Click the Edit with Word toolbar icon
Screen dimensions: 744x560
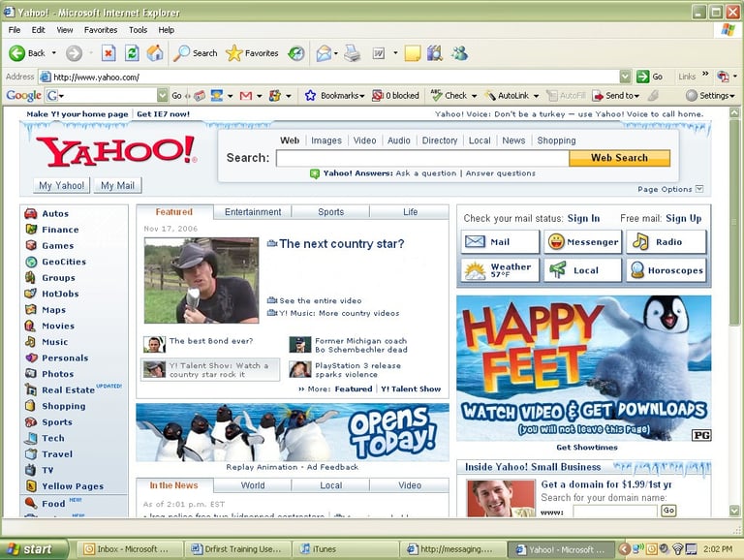[x=379, y=53]
